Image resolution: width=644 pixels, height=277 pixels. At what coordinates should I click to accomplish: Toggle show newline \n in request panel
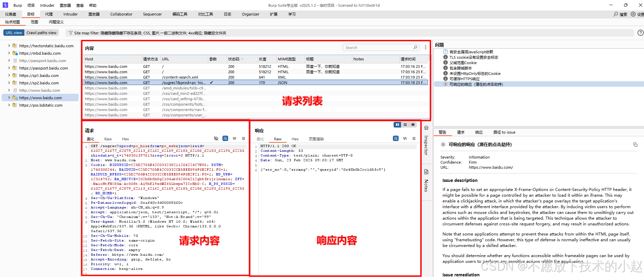pyautogui.click(x=234, y=138)
